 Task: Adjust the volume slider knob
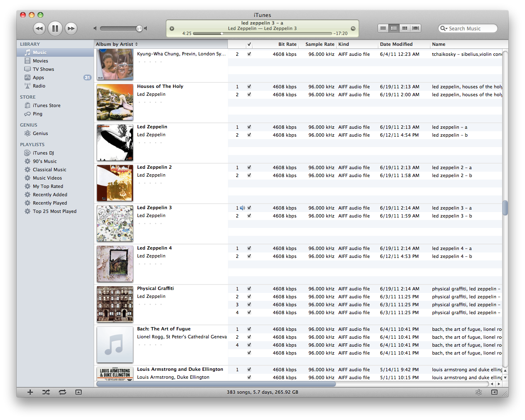click(x=139, y=28)
